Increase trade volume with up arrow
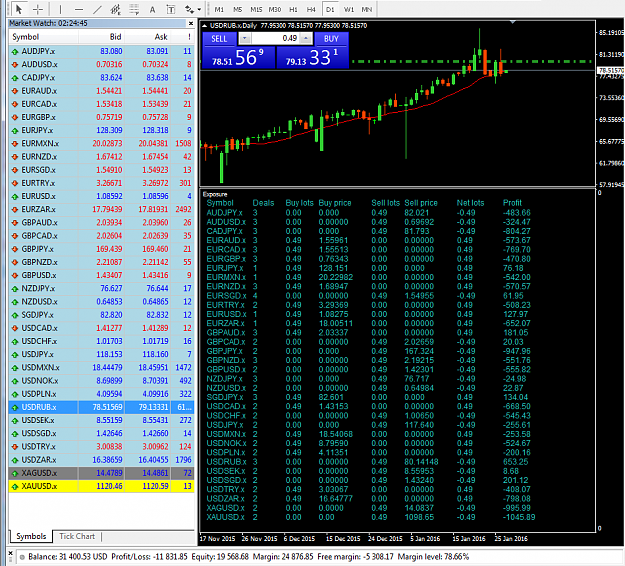The image size is (625, 566). click(306, 39)
